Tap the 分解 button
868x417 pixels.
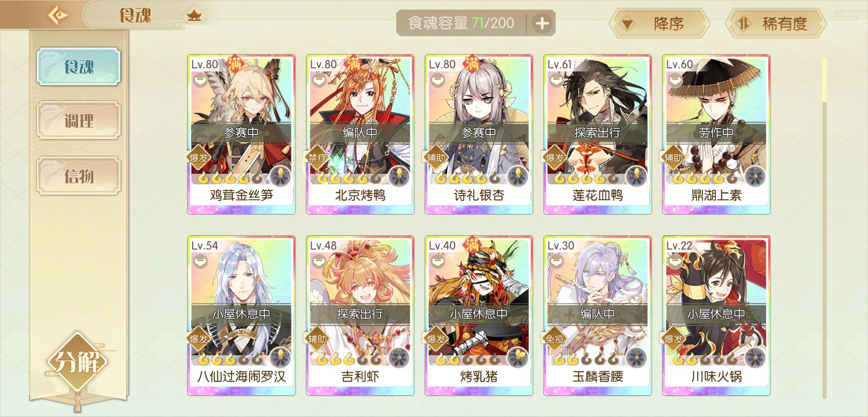[77, 362]
